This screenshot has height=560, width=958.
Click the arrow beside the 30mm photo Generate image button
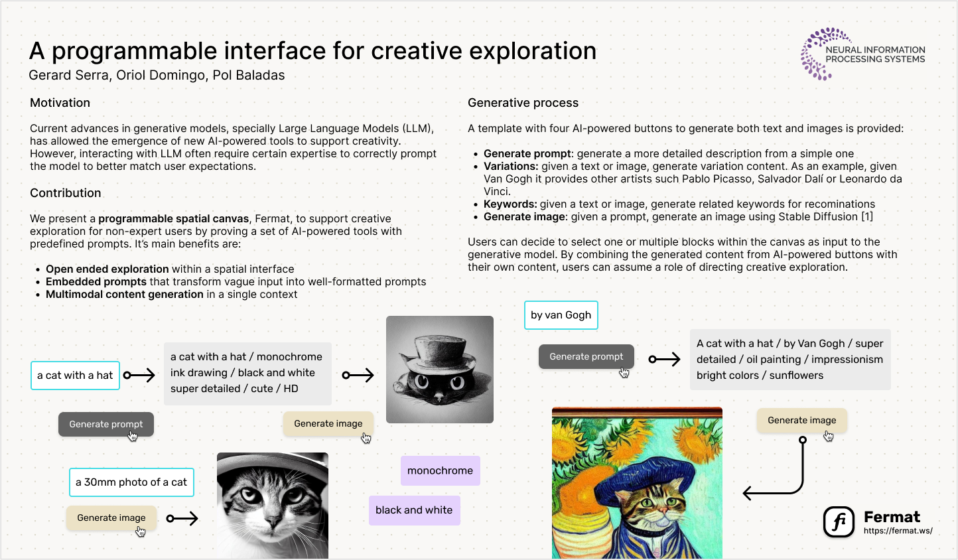tap(182, 518)
